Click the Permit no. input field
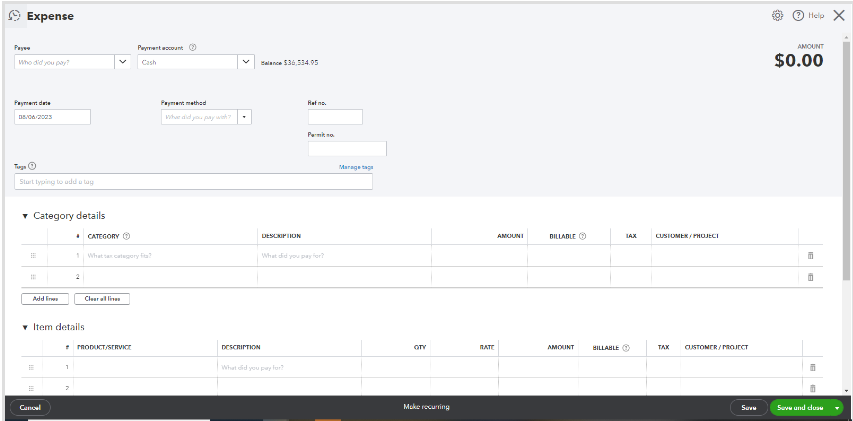This screenshot has width=853, height=421. pyautogui.click(x=347, y=148)
